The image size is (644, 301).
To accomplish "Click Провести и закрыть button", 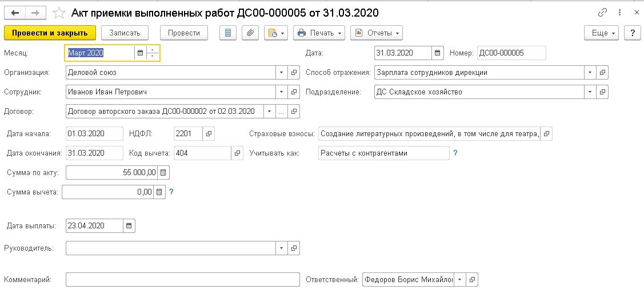I will point(50,33).
